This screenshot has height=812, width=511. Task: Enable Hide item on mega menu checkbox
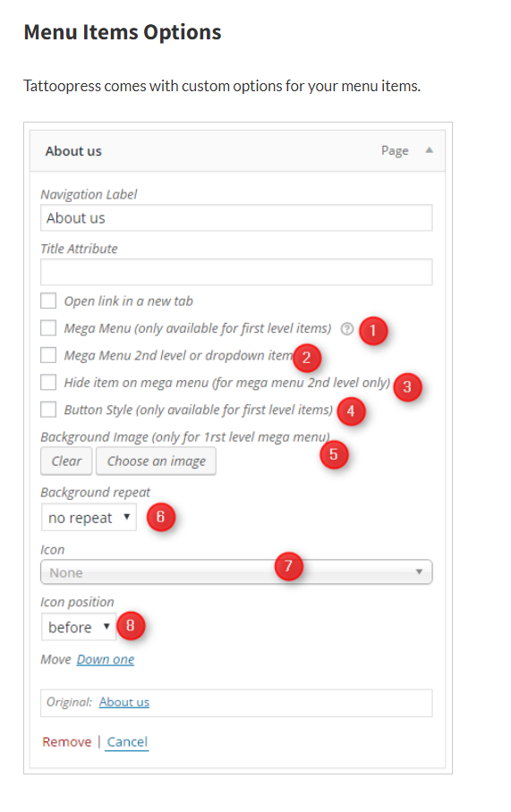48,382
